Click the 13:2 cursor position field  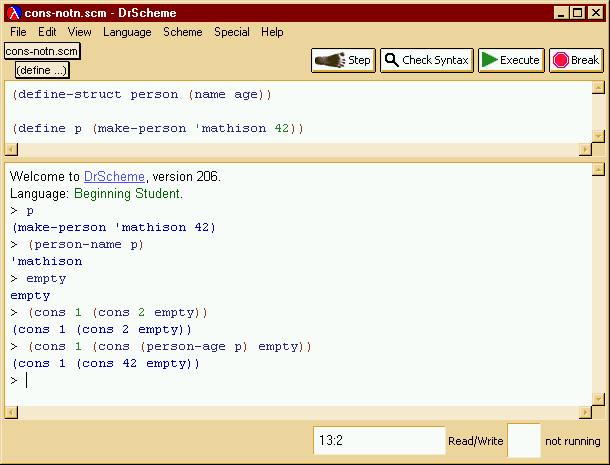point(379,440)
